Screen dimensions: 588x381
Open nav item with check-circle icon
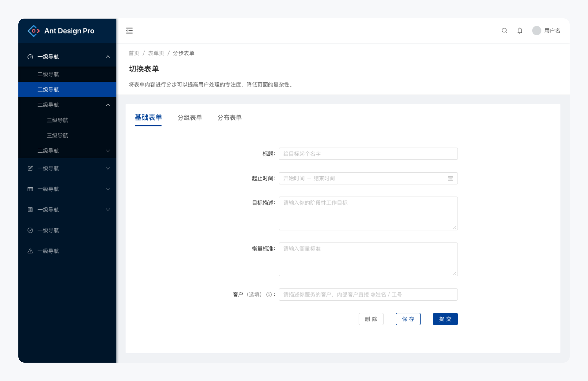pyautogui.click(x=48, y=230)
